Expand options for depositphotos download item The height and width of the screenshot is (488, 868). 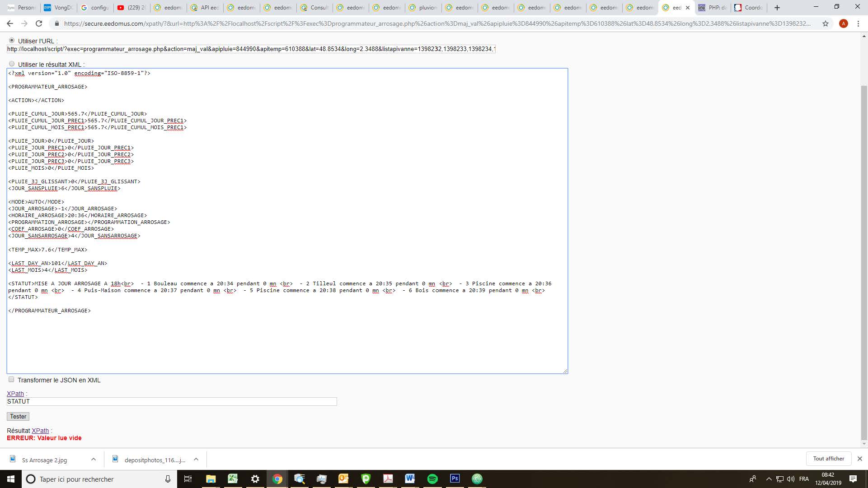196,460
